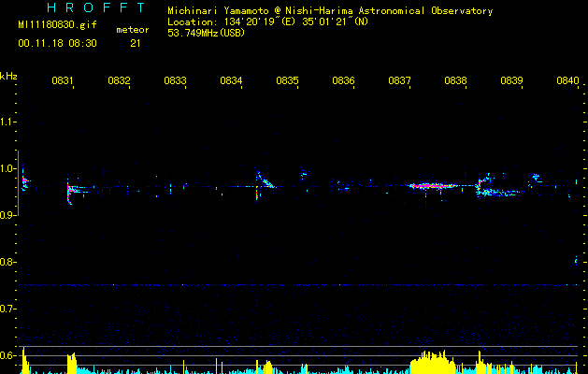Click the Location coordinates line
Viewport: 588px width, 374px height.
[267, 22]
